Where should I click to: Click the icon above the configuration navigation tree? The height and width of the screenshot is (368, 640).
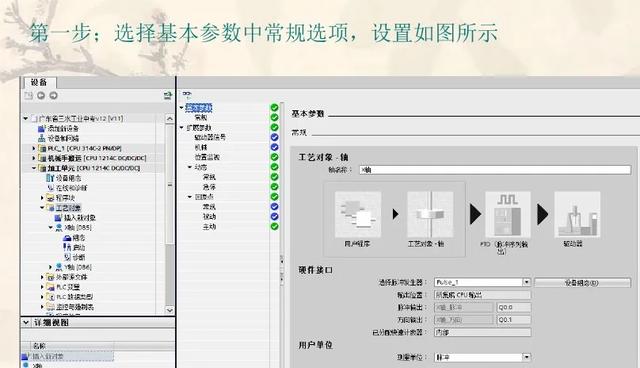187,94
